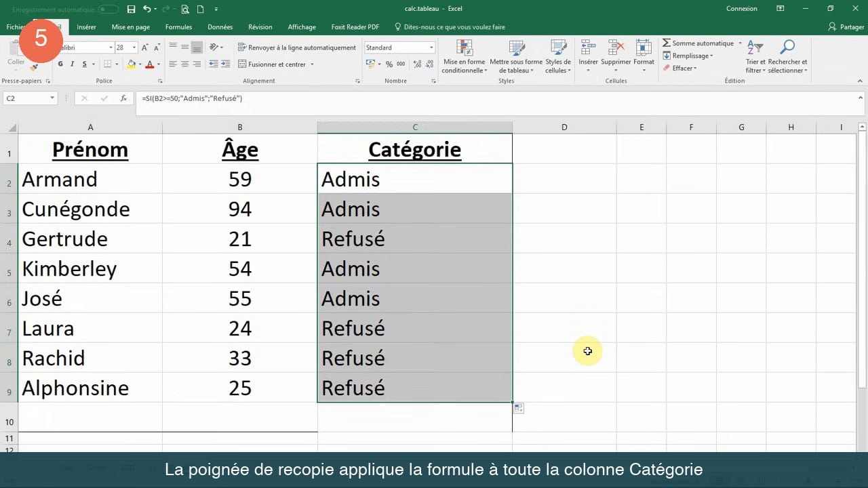Viewport: 868px width, 488px height.
Task: Select the Révision tab
Action: pyautogui.click(x=260, y=27)
